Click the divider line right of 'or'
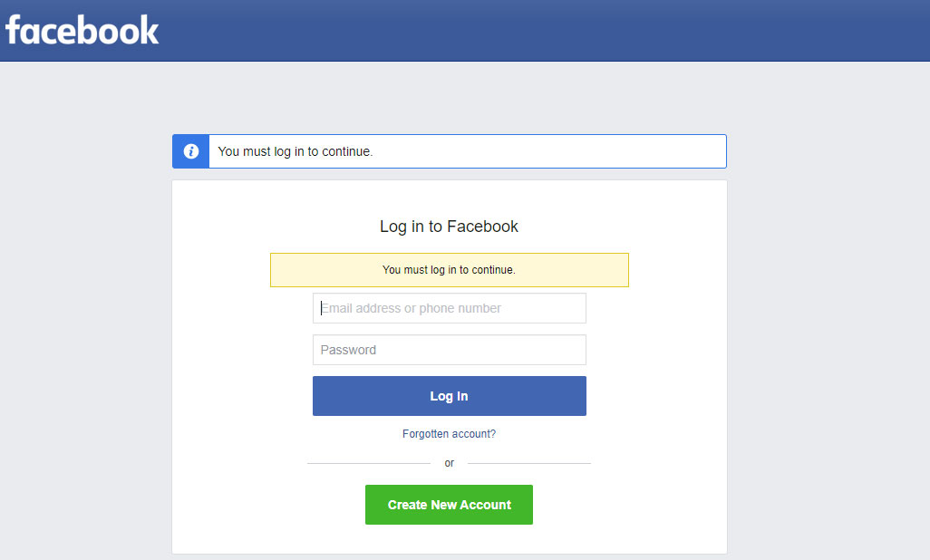This screenshot has width=930, height=560. coord(528,463)
